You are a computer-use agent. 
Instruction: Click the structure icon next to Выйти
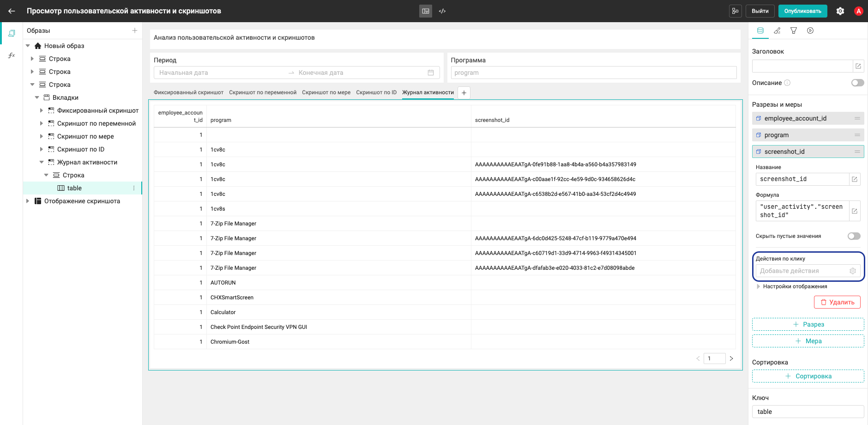coord(735,11)
